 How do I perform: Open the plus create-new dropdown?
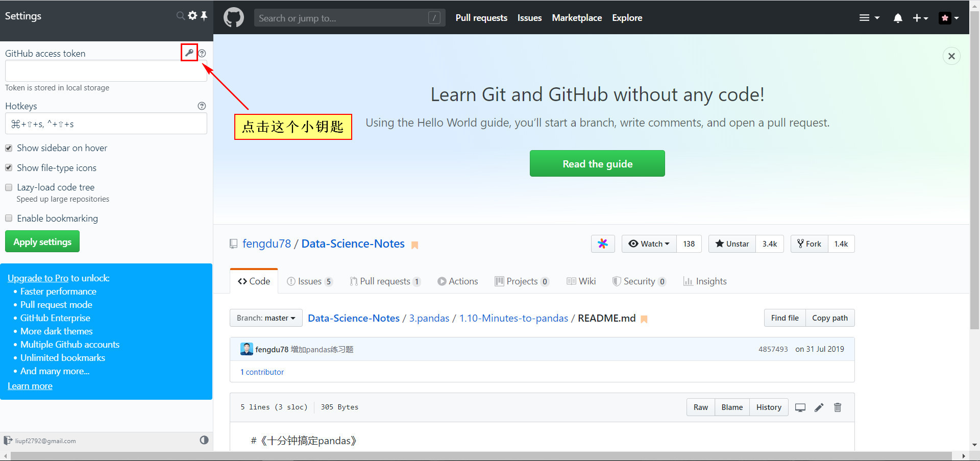pyautogui.click(x=920, y=18)
